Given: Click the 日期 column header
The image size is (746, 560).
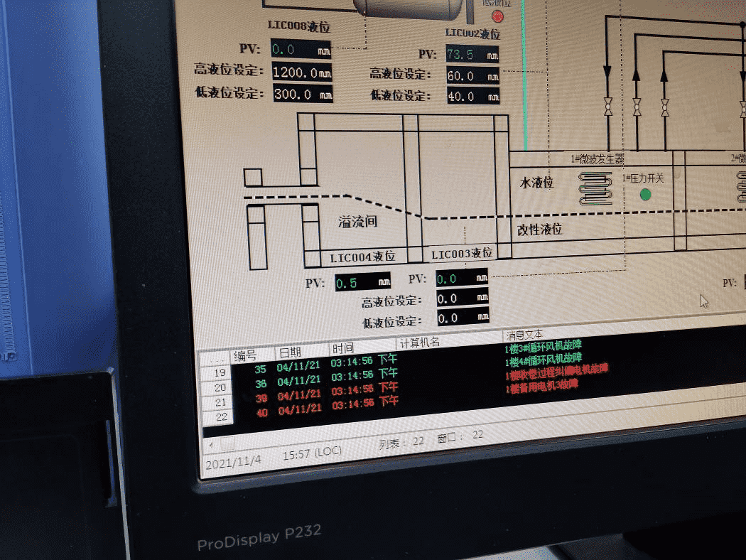Looking at the screenshot, I should (302, 351).
